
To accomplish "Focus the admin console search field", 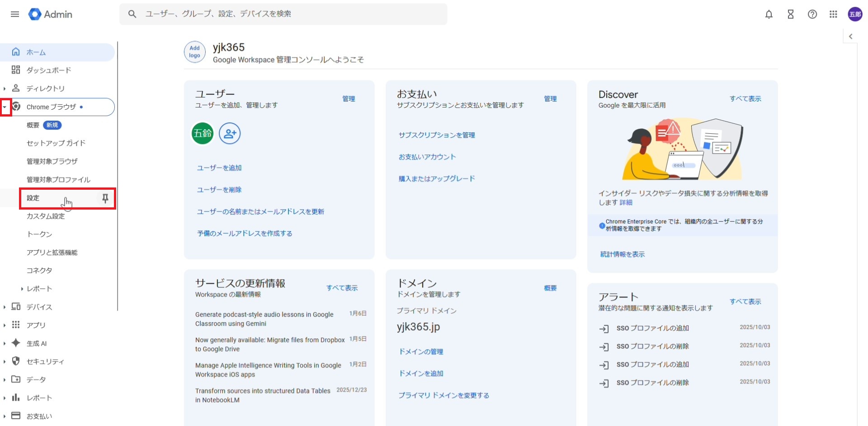I will pyautogui.click(x=289, y=14).
